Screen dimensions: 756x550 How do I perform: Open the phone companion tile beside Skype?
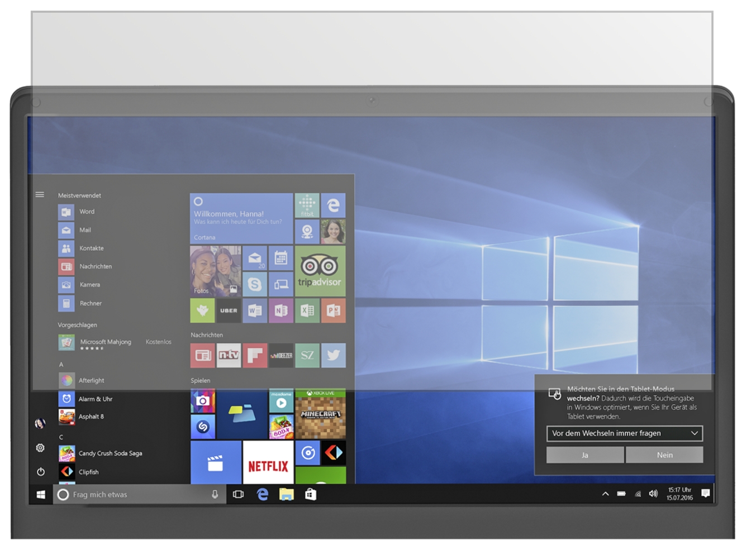(281, 284)
